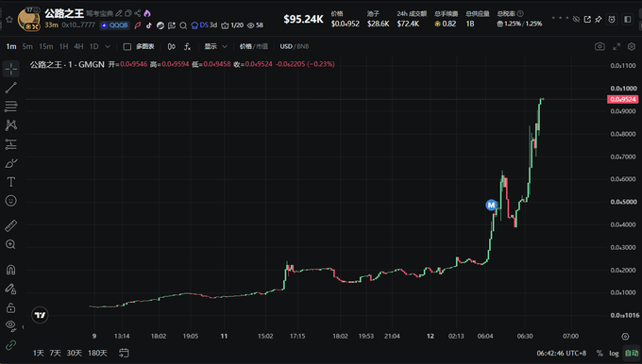Switch to the 1H timeframe
This screenshot has width=642, height=364.
(63, 46)
